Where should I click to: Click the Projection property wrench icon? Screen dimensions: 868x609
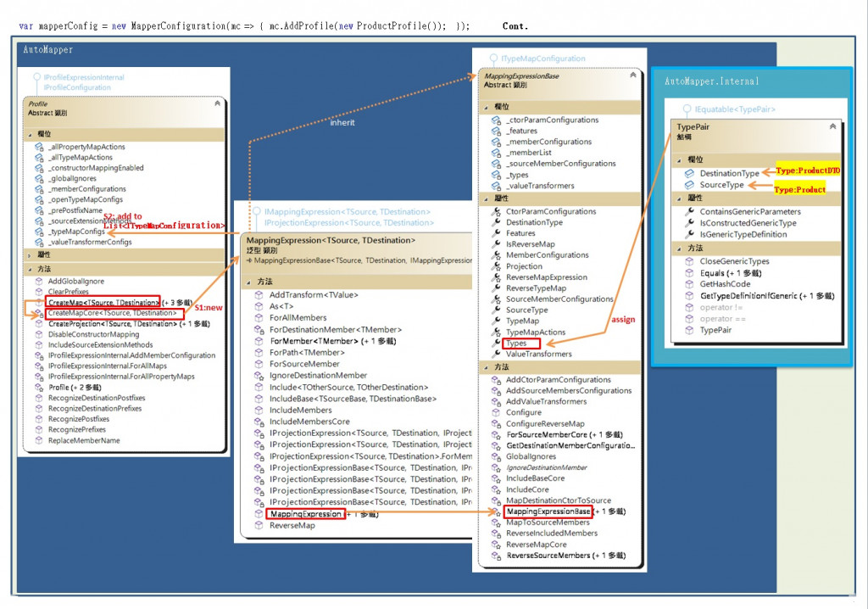click(x=496, y=266)
